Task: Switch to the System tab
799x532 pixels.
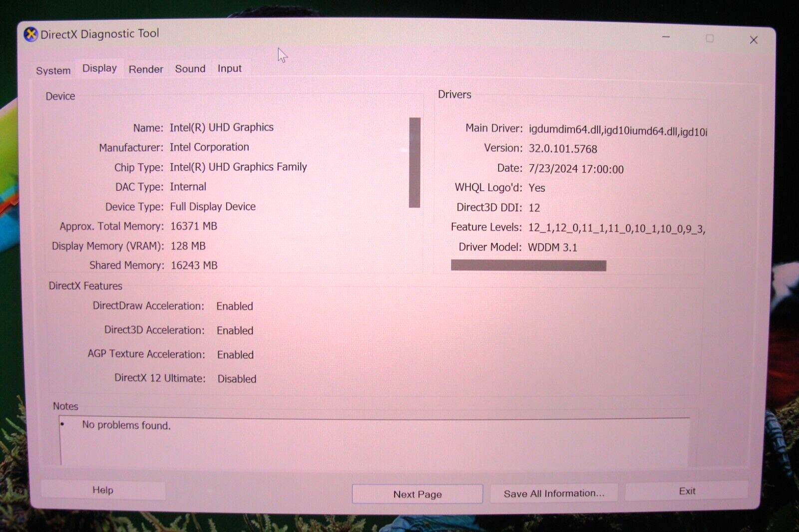Action: (53, 70)
